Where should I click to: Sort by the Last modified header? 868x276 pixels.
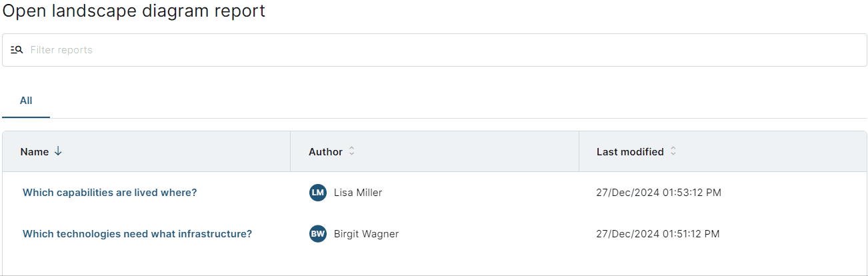[x=630, y=152]
